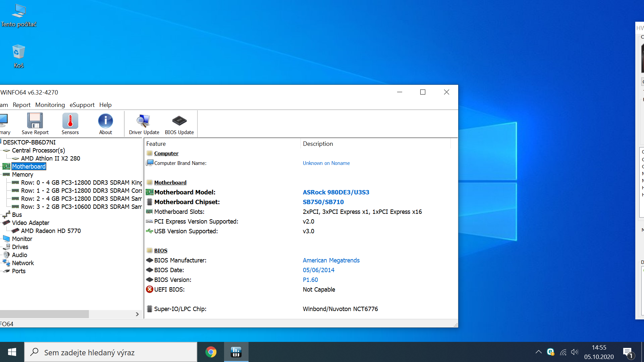Click the American Megatrends BIOS manufacturer link
The width and height of the screenshot is (644, 362).
point(331,260)
